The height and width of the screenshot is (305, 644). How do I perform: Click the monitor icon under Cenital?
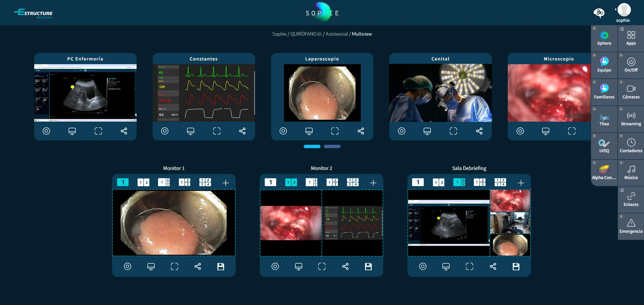(x=427, y=131)
